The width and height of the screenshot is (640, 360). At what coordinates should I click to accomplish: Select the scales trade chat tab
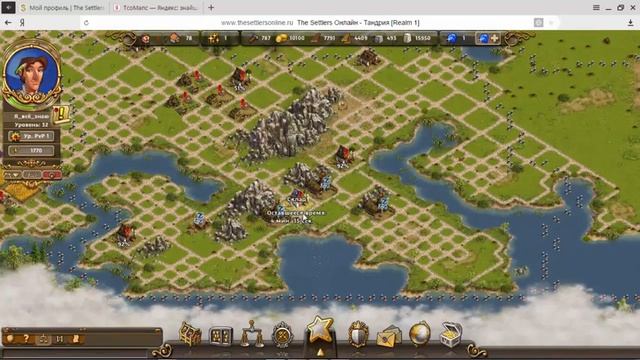tap(43, 339)
